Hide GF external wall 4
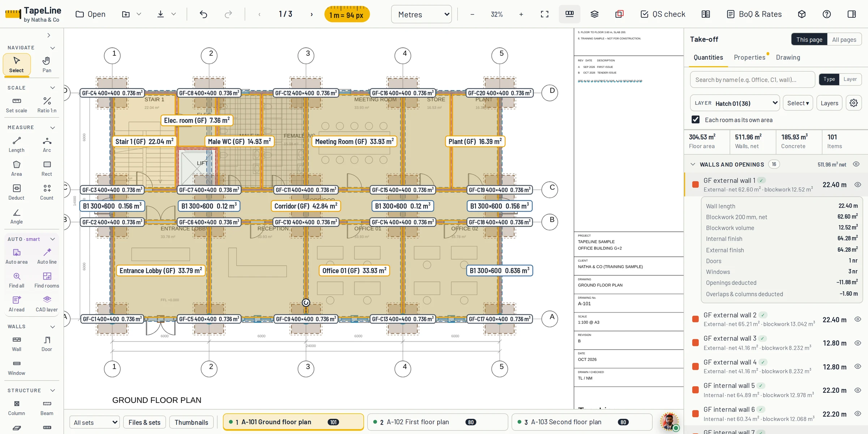The height and width of the screenshot is (434, 868). pos(858,366)
